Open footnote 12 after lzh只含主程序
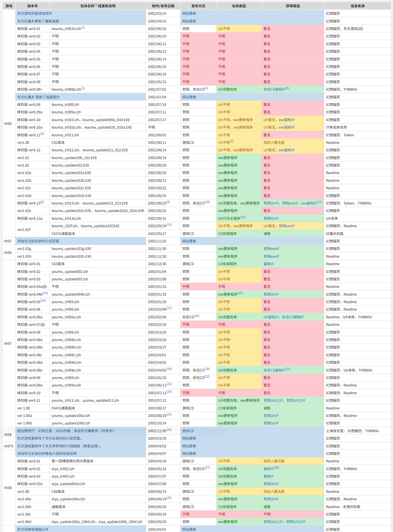The height and width of the screenshot is (532, 393). [243, 217]
